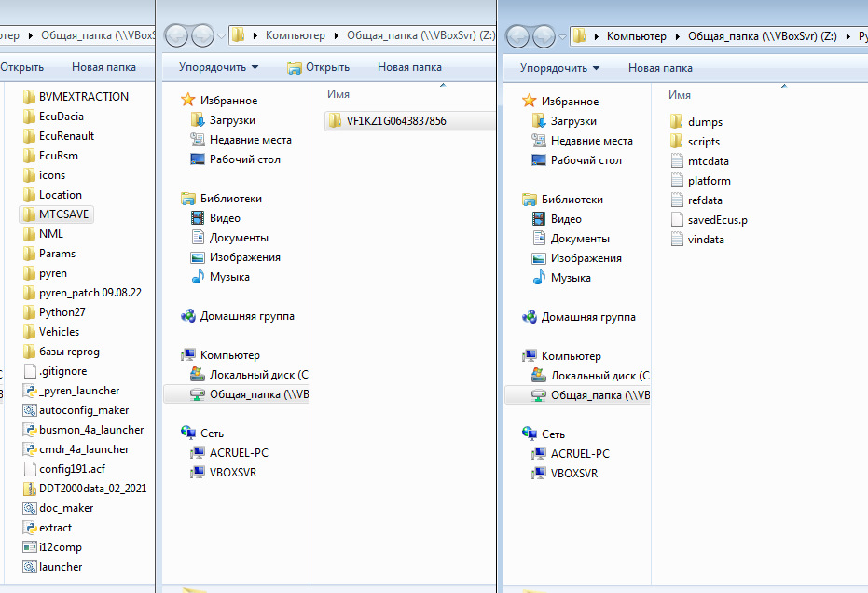Select config191.acf file

click(x=64, y=470)
